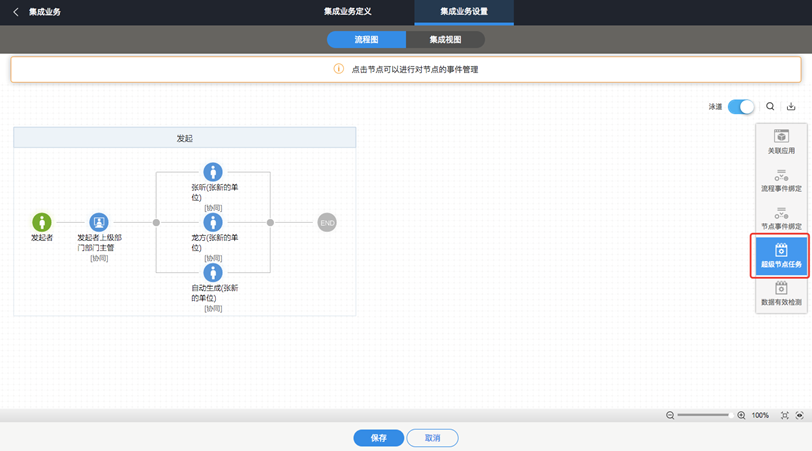Select the green 发起者 start node
The width and height of the screenshot is (812, 451).
pos(42,222)
